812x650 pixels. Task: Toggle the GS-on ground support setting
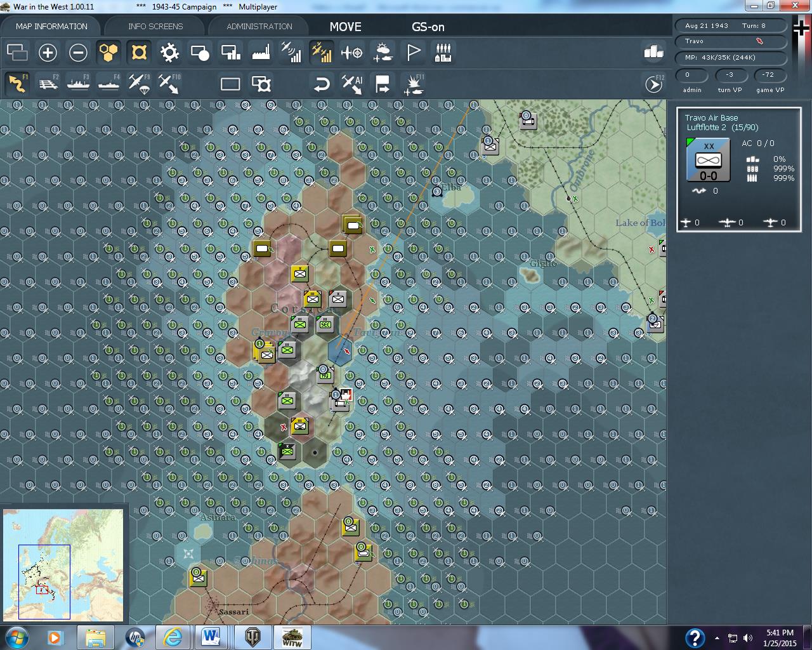428,27
